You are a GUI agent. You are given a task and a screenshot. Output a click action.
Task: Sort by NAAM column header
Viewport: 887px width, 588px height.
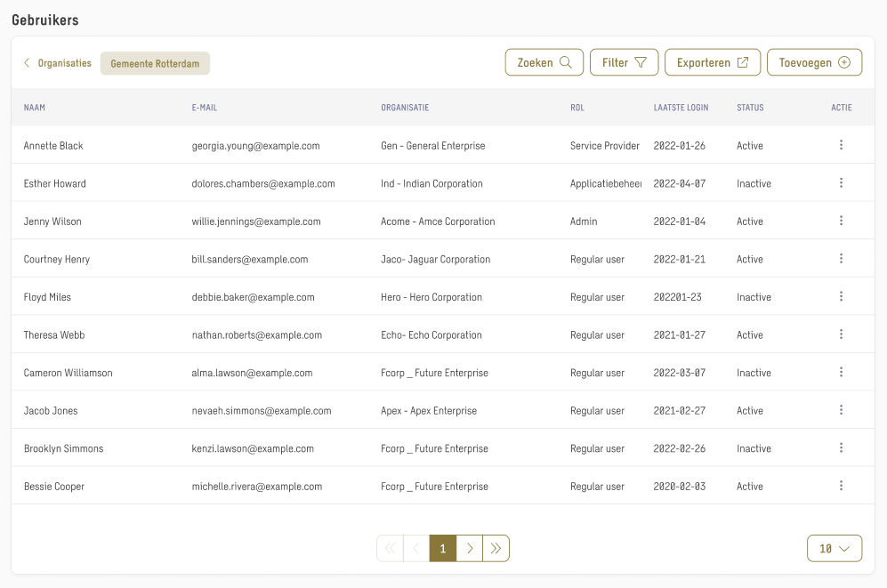click(x=35, y=108)
